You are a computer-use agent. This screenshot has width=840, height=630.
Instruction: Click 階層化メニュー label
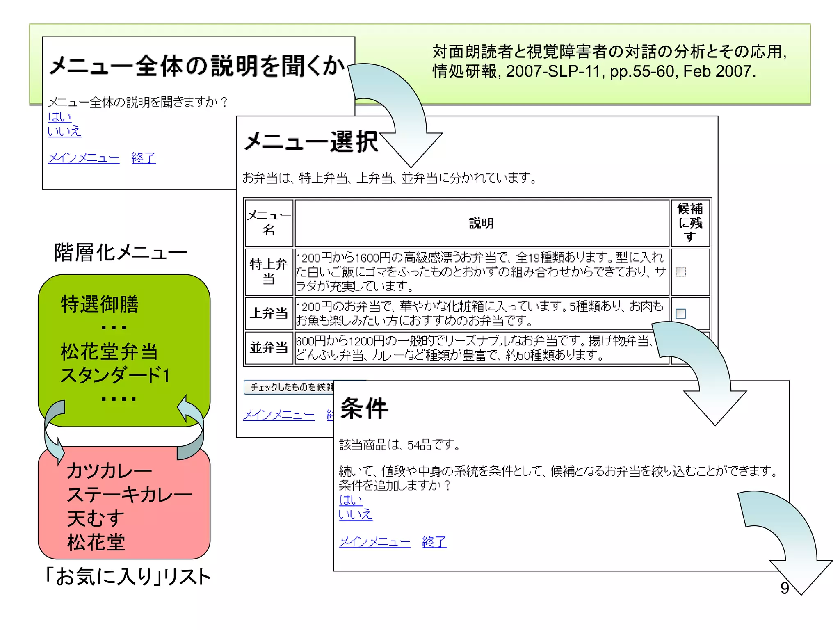click(x=121, y=252)
